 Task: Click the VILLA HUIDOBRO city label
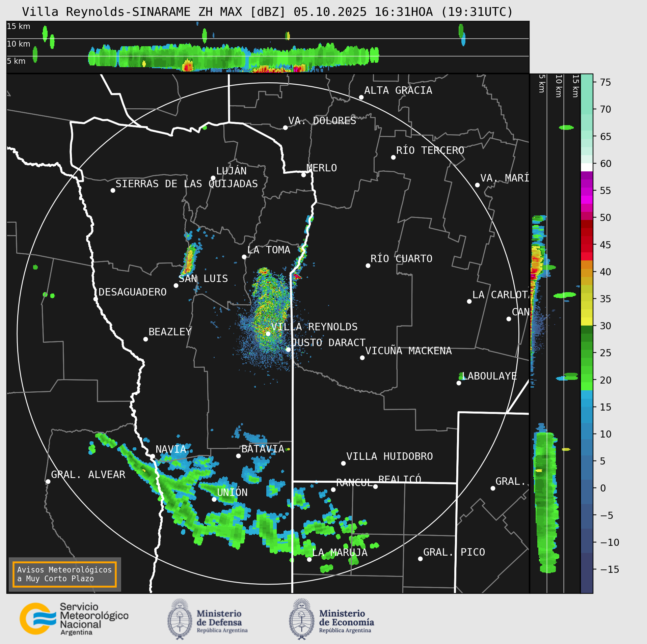click(x=389, y=456)
